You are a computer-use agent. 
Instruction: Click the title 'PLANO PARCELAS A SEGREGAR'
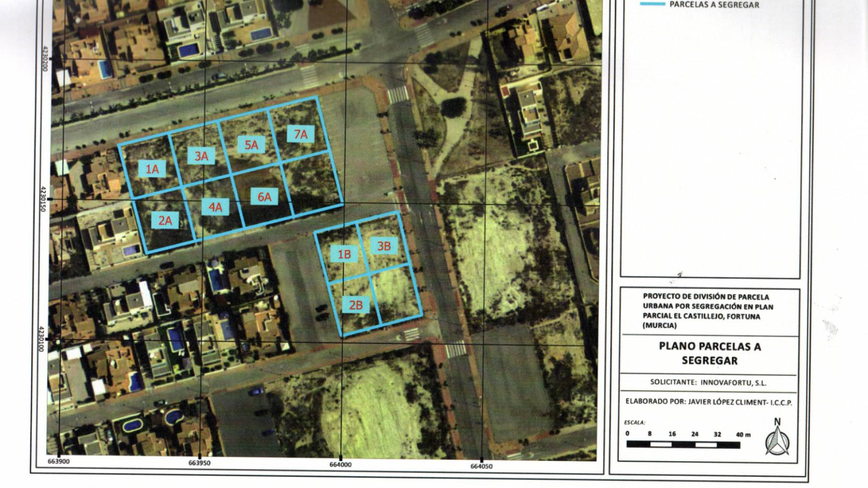coord(710,353)
